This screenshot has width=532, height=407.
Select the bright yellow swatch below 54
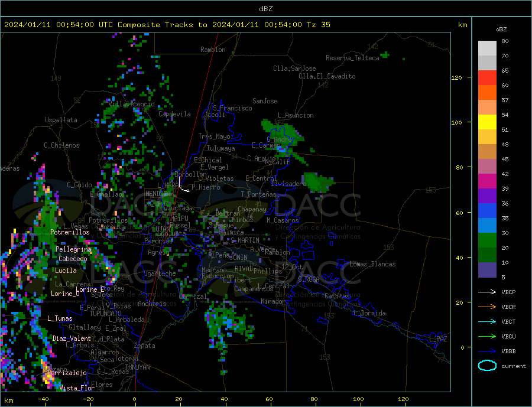point(487,122)
